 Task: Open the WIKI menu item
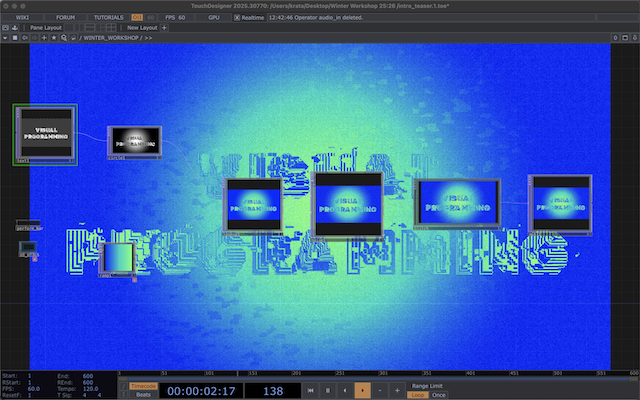(23, 18)
